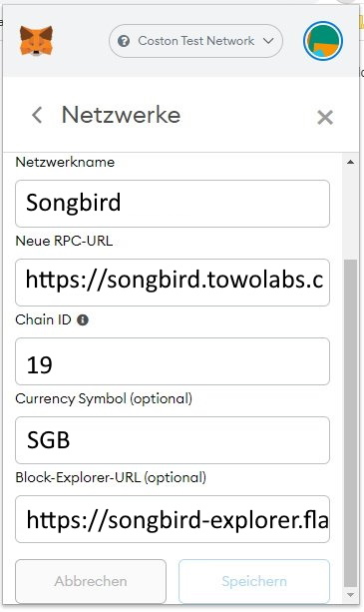Click the Speichern button
364x612 pixels.
point(254,581)
